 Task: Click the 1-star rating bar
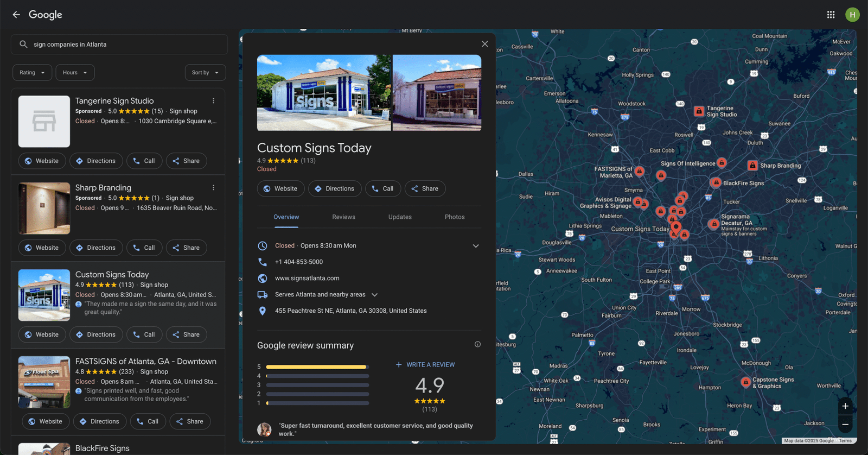317,403
